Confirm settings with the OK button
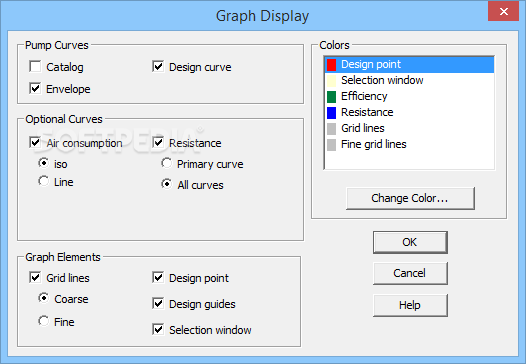Viewport: 526px width, 364px height. [410, 242]
